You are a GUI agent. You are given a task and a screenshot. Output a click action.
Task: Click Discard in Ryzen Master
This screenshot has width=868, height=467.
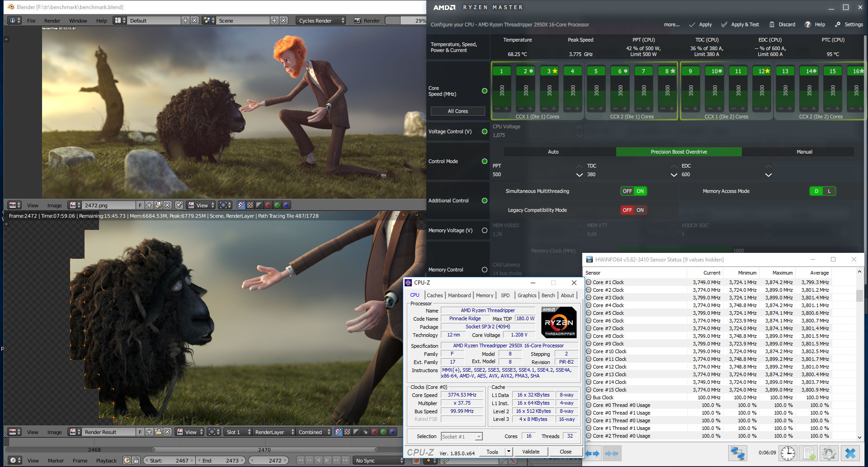[783, 24]
